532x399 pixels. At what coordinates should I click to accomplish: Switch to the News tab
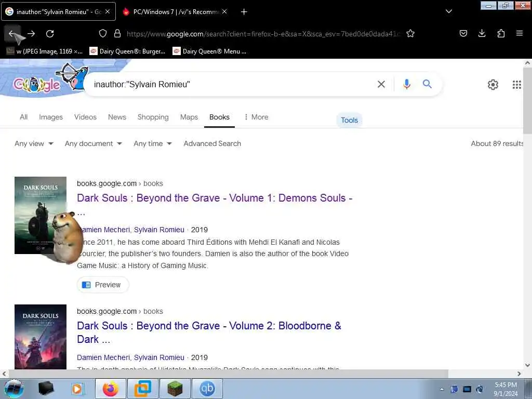pyautogui.click(x=117, y=117)
